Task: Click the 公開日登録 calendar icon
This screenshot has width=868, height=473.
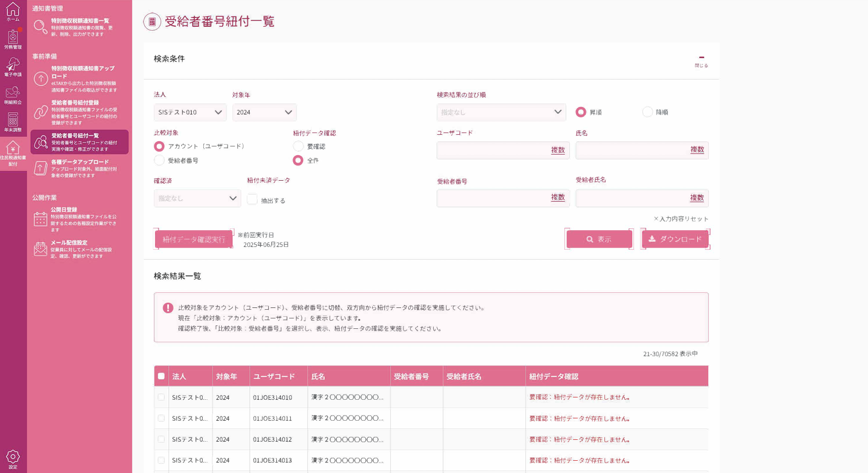Action: [x=40, y=219]
